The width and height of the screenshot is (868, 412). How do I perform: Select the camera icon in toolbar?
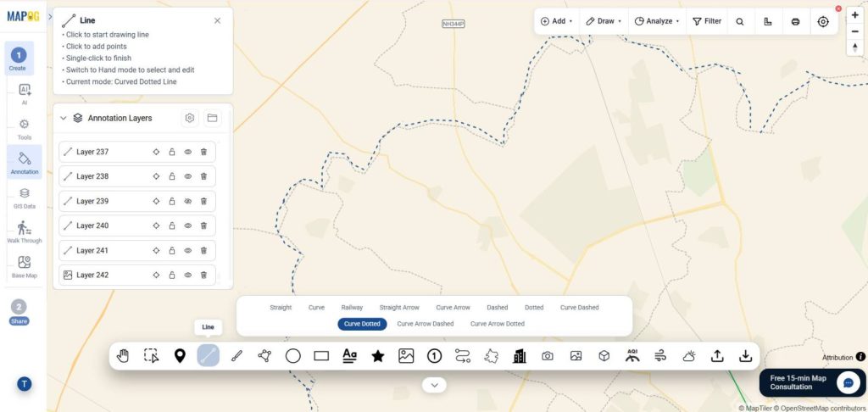[x=548, y=356]
